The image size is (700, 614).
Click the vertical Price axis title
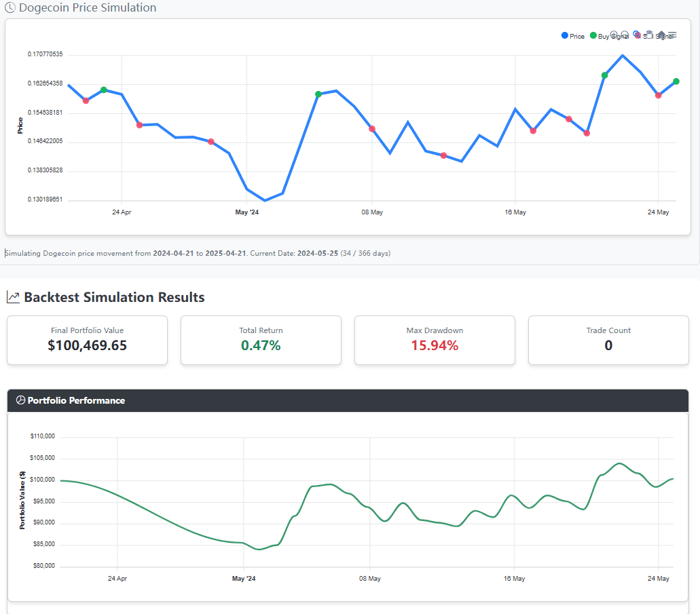20,126
